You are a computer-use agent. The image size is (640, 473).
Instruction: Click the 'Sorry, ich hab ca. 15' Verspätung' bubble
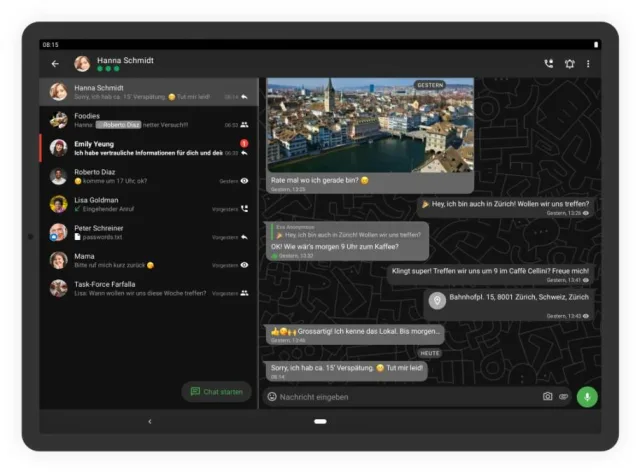[346, 371]
